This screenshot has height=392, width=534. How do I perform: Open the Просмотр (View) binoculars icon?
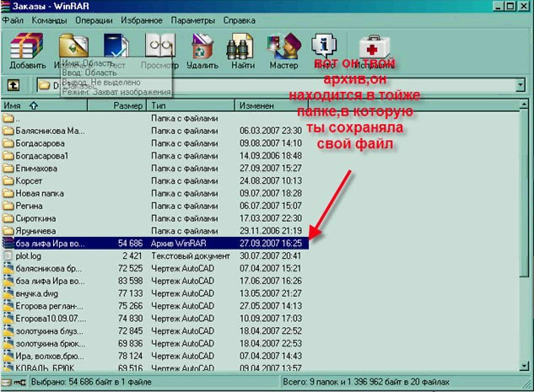159,49
